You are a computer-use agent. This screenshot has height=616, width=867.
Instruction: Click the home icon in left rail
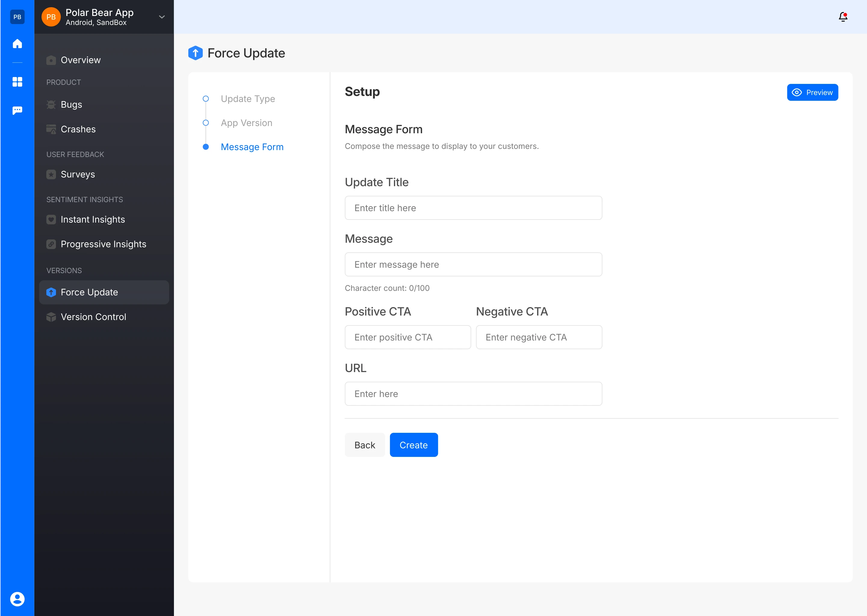[x=17, y=44]
